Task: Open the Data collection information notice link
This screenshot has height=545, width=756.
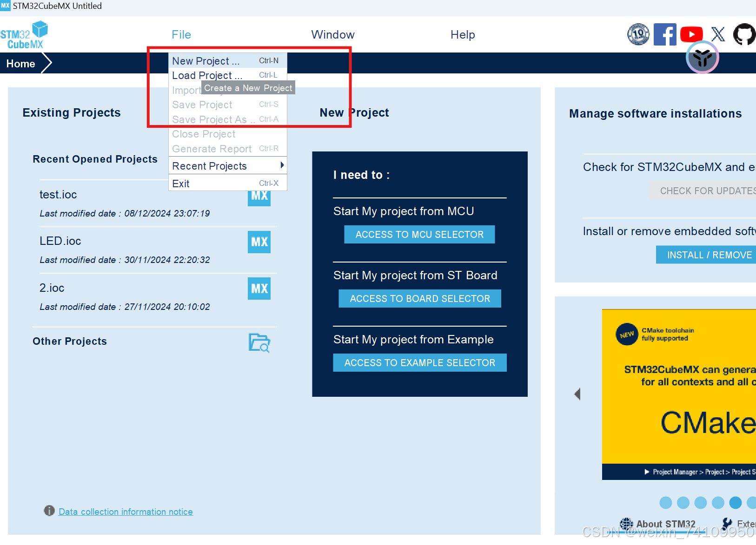Action: 126,512
